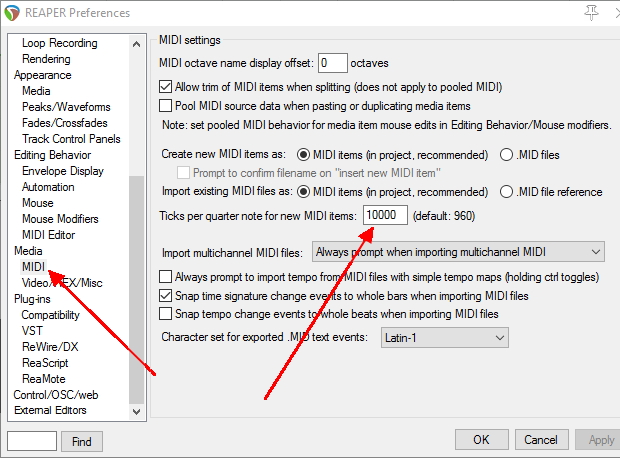This screenshot has width=620, height=458.
Task: Open Fades/Crossfades preferences page
Action: click(x=65, y=123)
